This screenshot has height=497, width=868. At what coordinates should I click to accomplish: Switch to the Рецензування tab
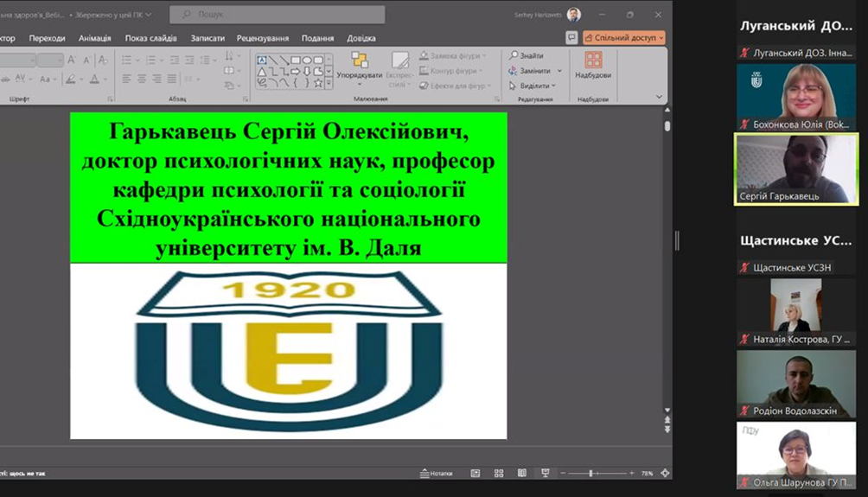[x=263, y=38]
